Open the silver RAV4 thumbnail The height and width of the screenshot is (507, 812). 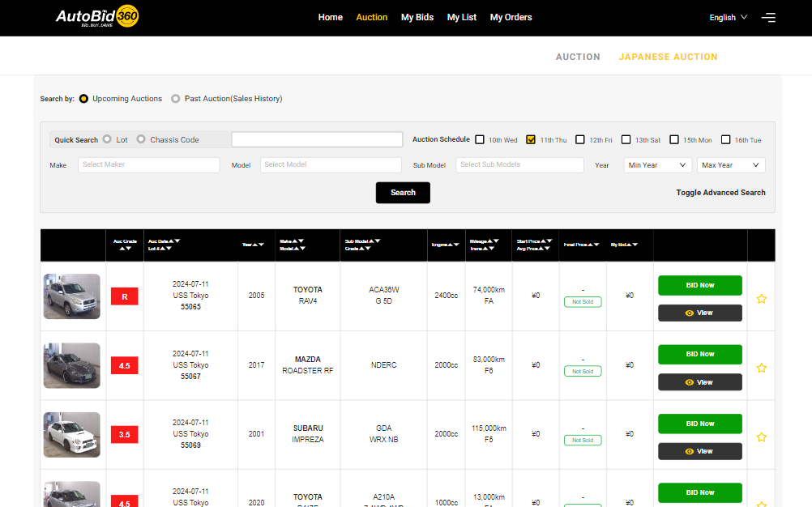click(x=71, y=296)
